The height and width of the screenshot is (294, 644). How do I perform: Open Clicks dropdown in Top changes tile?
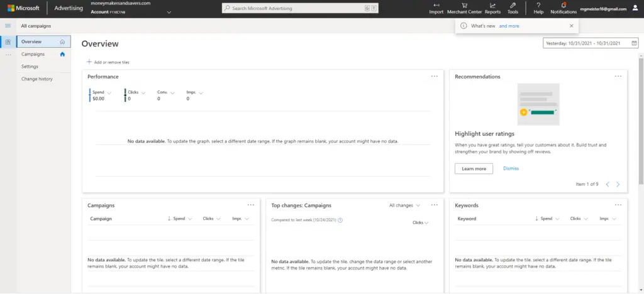pyautogui.click(x=421, y=222)
